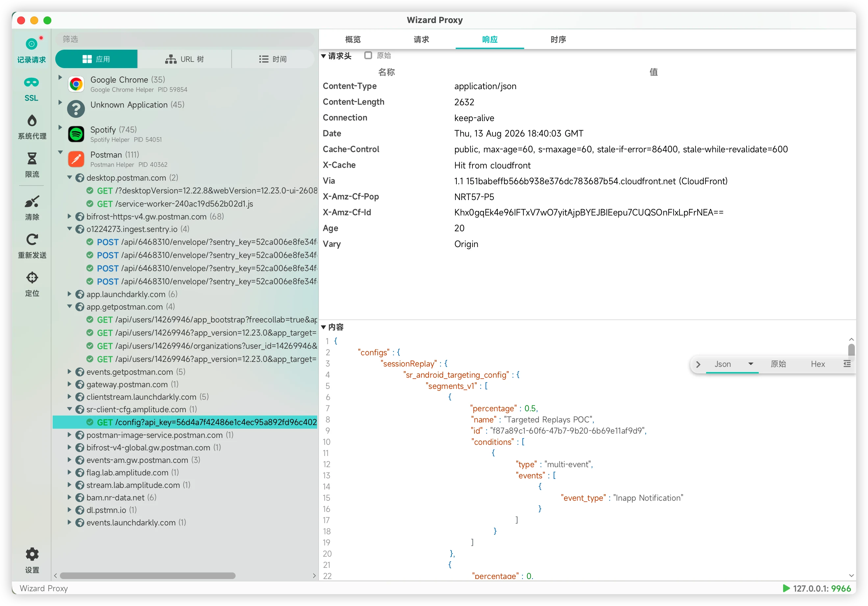Viewport: 868px width, 606px height.
Task: Enable the raw headers checkbox
Action: [x=368, y=56]
